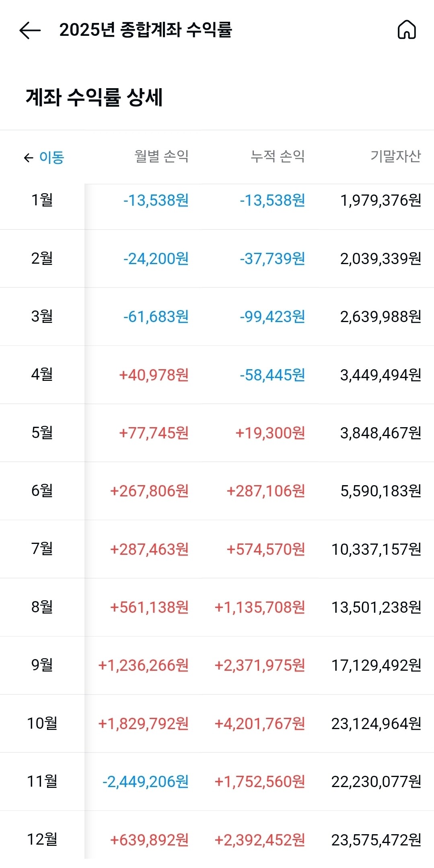Screen dimensions: 434x868
Task: Select the 이동 link
Action: click(x=51, y=157)
